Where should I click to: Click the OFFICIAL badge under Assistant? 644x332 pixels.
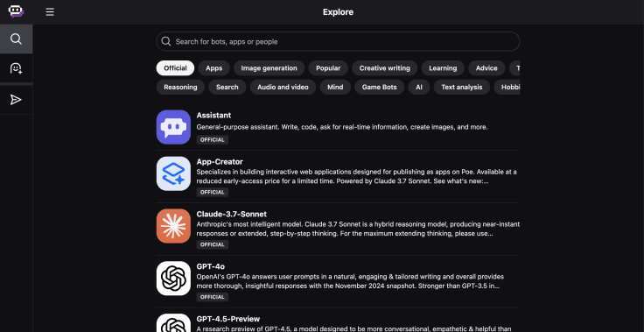click(x=213, y=140)
